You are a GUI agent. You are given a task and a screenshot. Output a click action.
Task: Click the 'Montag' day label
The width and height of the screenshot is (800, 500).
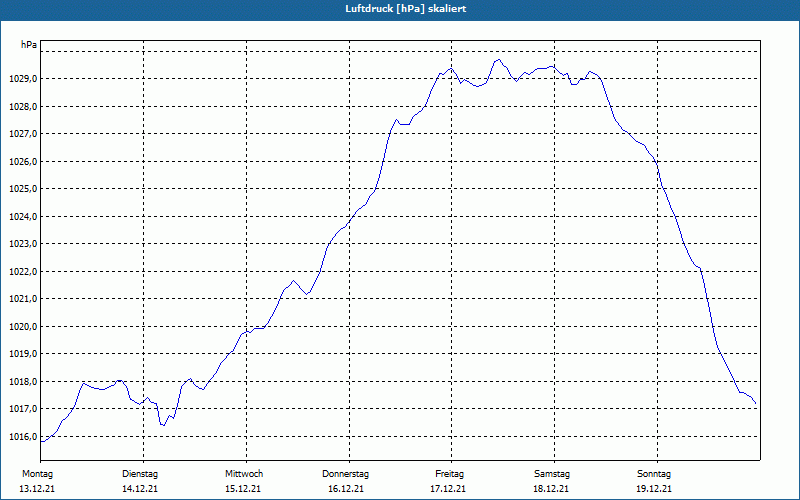click(37, 474)
